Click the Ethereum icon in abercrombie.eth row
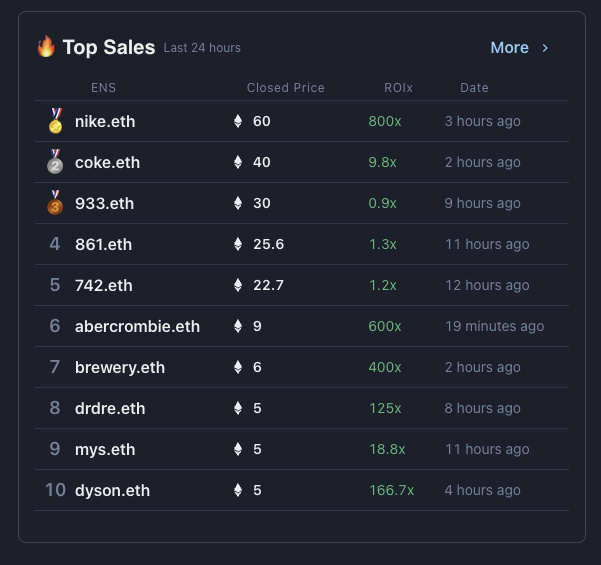The height and width of the screenshot is (565, 601). click(238, 326)
